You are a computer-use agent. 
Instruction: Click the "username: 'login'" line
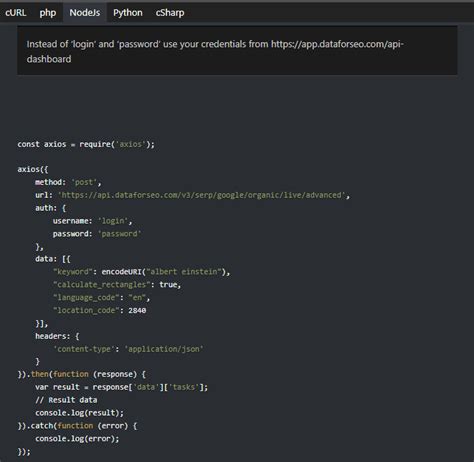(92, 221)
